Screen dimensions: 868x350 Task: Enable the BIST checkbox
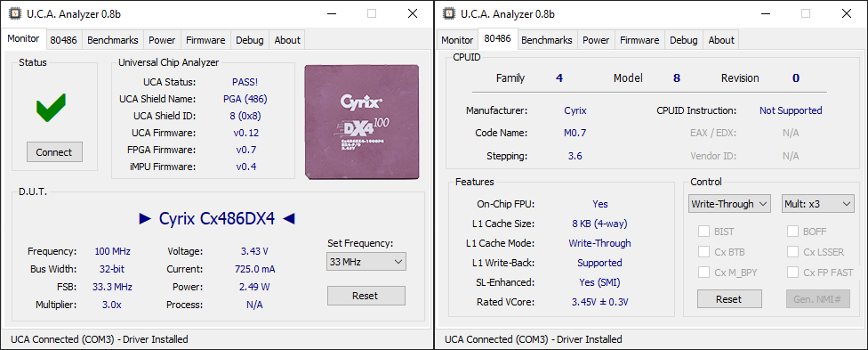pos(703,232)
